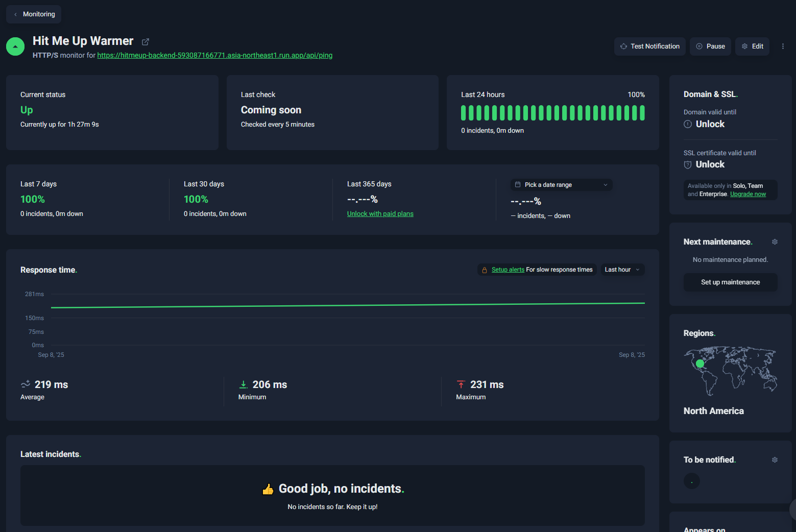Click the Maximum response up-arrow icon
This screenshot has height=532, width=796.
coord(461,384)
